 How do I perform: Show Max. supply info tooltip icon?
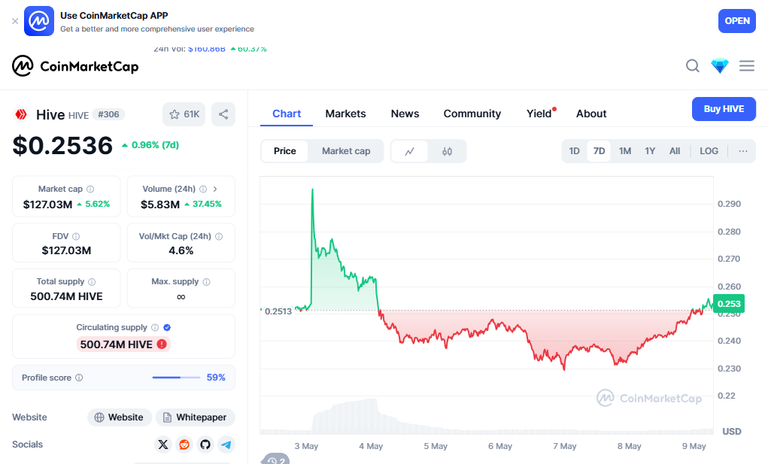click(x=206, y=282)
